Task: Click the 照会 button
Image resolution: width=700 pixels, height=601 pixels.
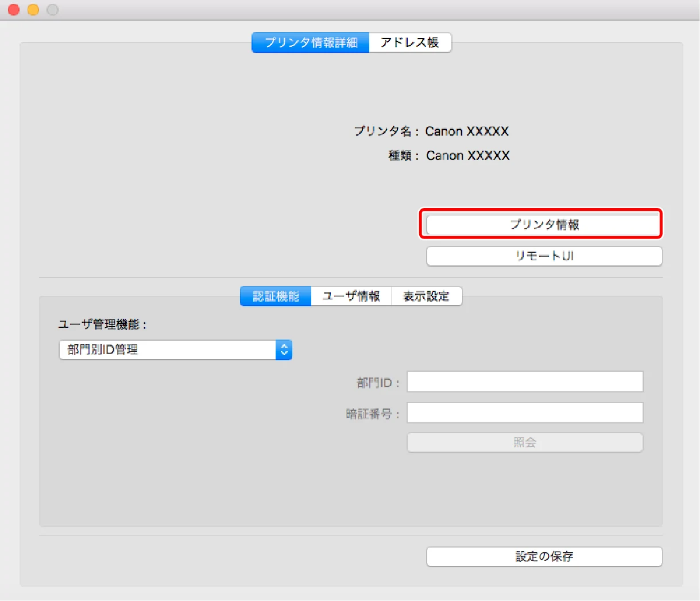Action: pyautogui.click(x=525, y=442)
